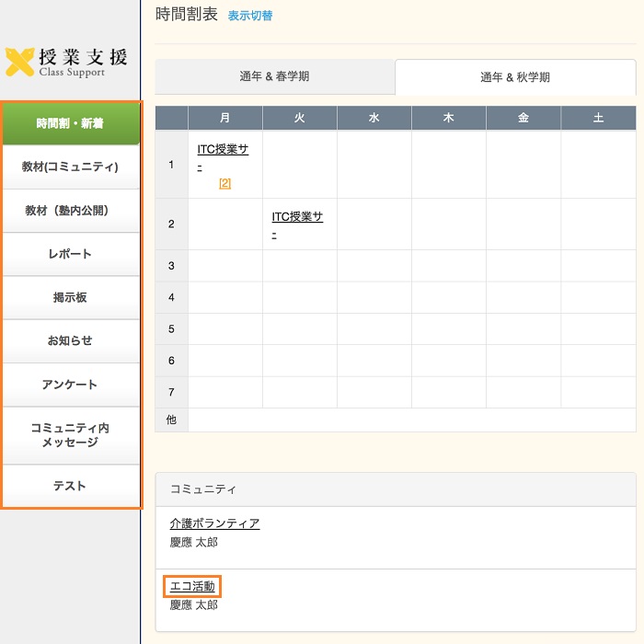Open the アンケート survey page
Viewport: 644px width, 644px height.
(71, 385)
